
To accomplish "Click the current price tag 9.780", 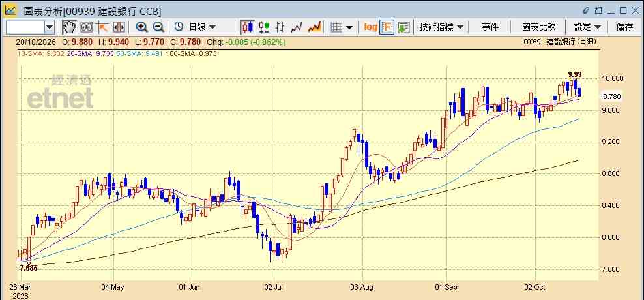I will pos(611,97).
